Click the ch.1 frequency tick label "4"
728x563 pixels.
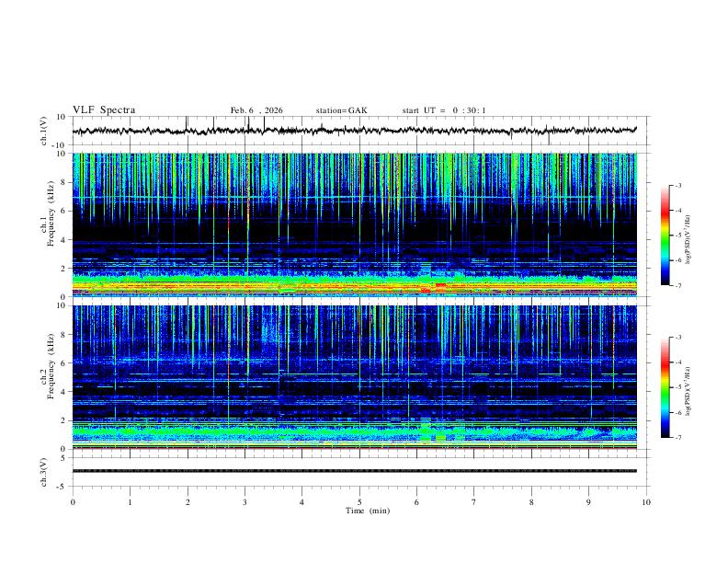tap(64, 240)
